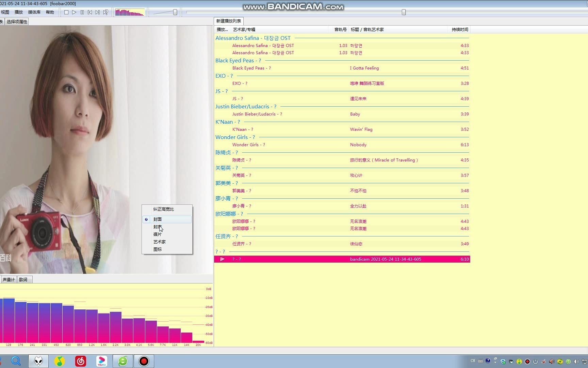Select the 碟片 option in context menu

point(167,234)
